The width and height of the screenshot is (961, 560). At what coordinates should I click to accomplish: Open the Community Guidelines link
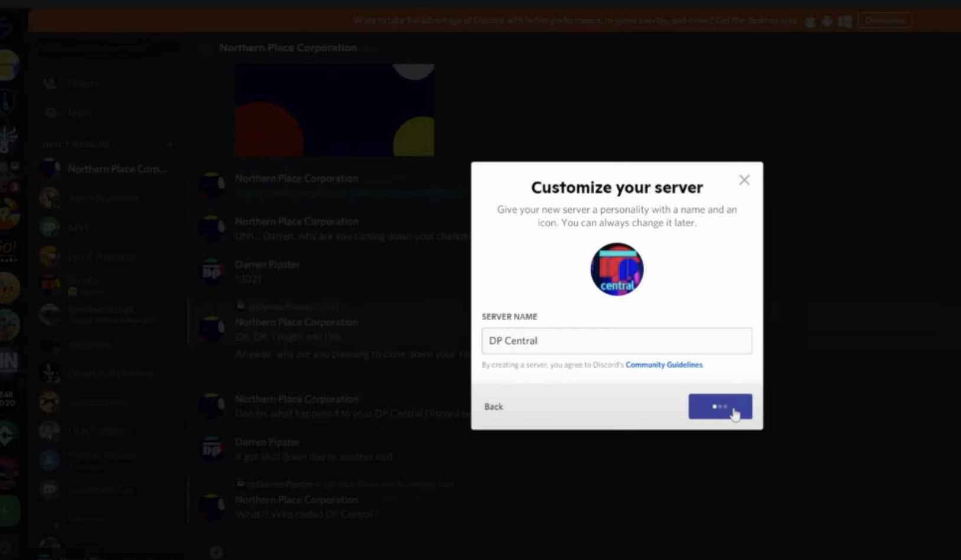(664, 365)
